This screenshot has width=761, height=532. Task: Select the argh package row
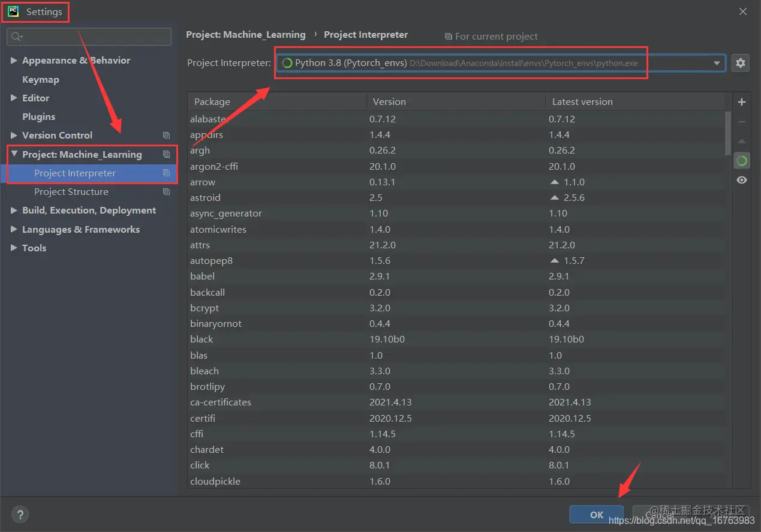(x=456, y=151)
